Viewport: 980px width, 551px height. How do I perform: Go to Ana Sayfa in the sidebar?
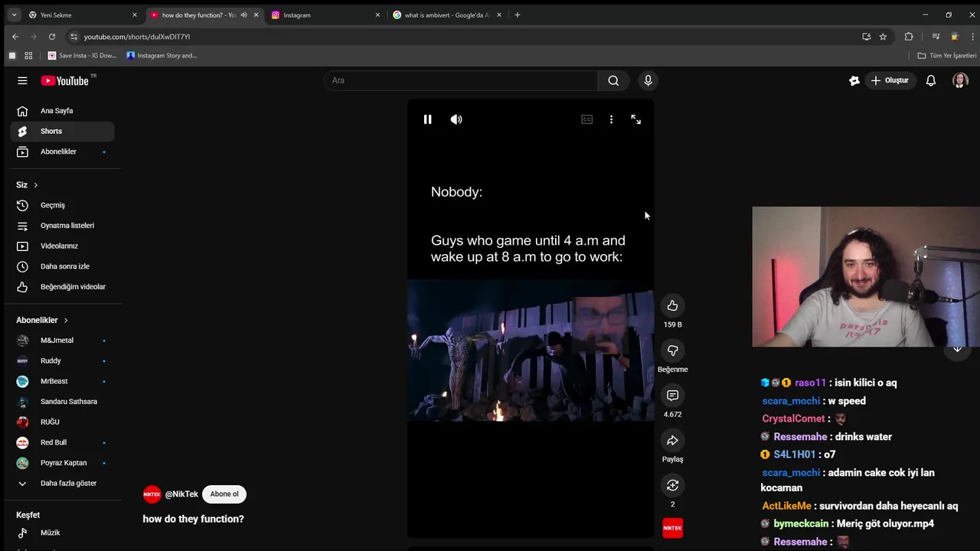pyautogui.click(x=62, y=111)
